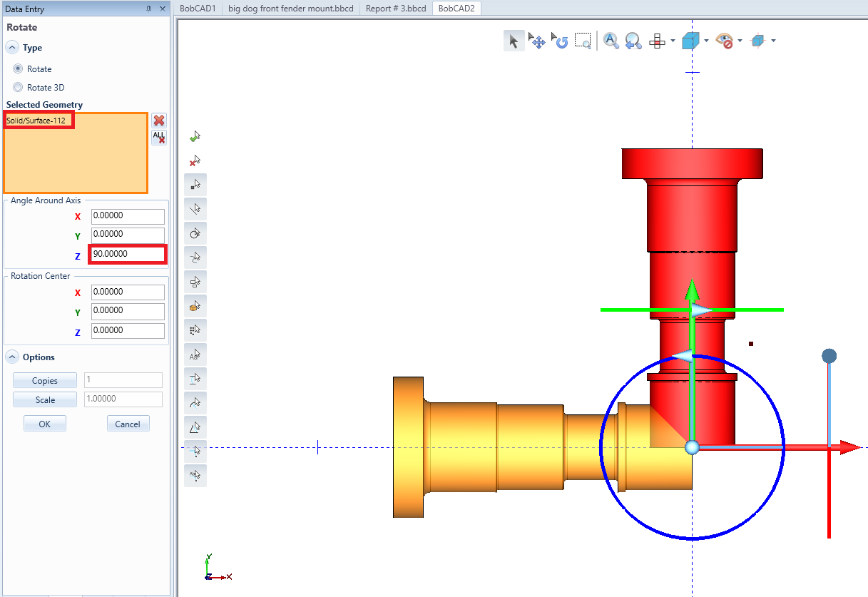Image resolution: width=868 pixels, height=597 pixels.
Task: Pin the Data Entry panel
Action: pyautogui.click(x=149, y=9)
